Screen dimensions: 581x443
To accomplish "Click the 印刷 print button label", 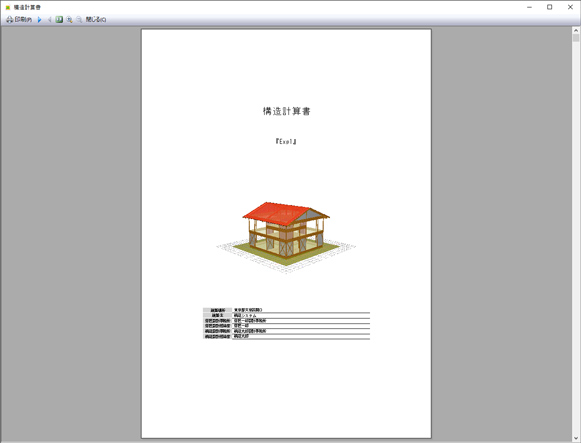I will click(23, 20).
